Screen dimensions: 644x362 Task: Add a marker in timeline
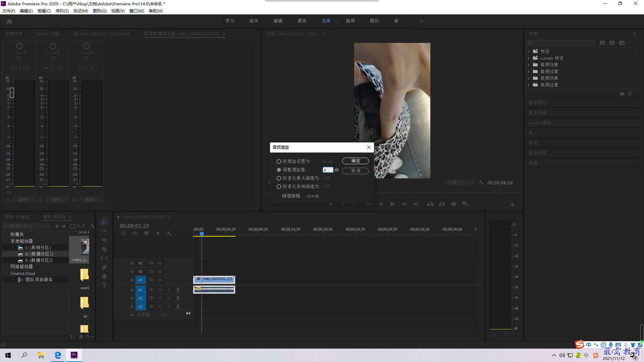158,233
